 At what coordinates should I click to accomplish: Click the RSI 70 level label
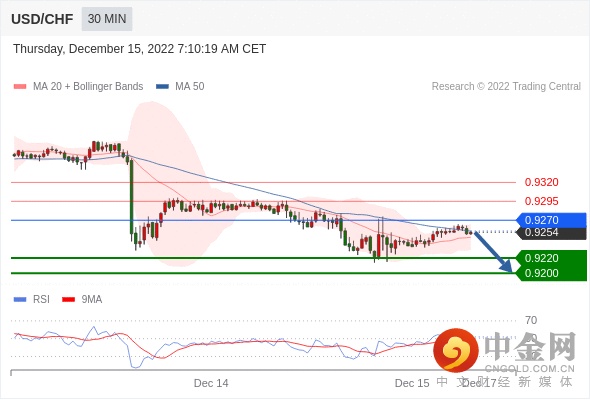[x=531, y=321]
